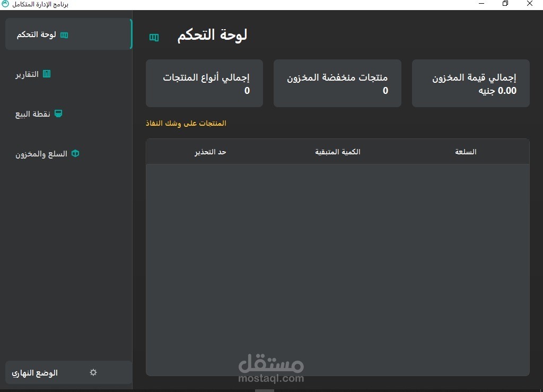Open the لوحة التحكم sidebar item
Image resolution: width=543 pixels, height=392 pixels.
[x=68, y=34]
